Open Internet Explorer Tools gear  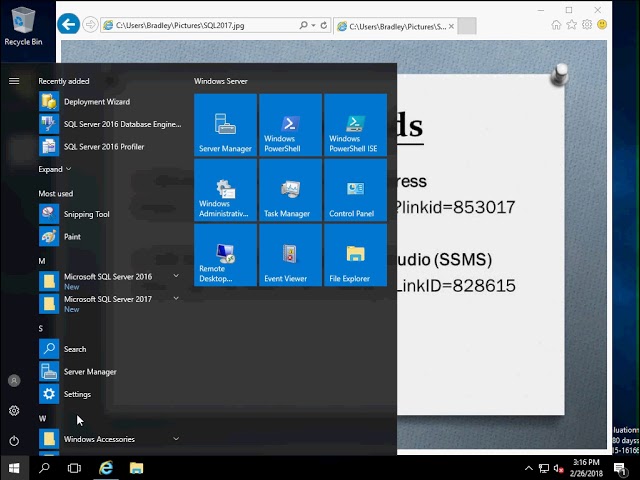click(x=587, y=25)
